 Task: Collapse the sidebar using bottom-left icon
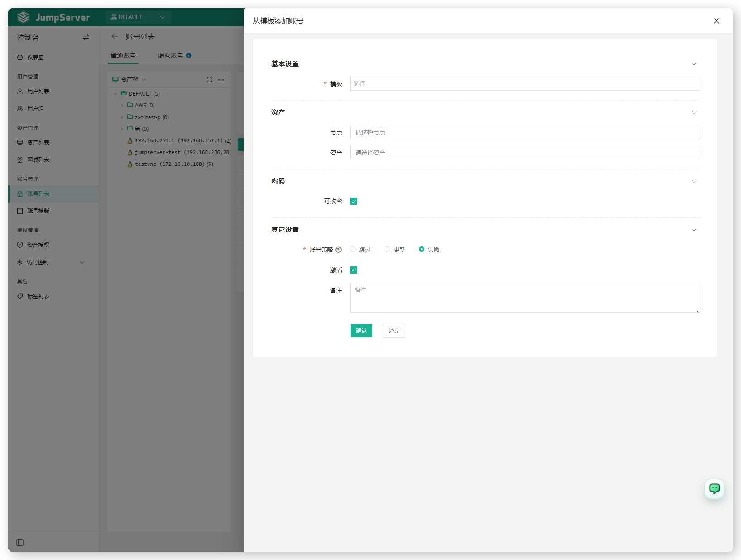(20, 542)
